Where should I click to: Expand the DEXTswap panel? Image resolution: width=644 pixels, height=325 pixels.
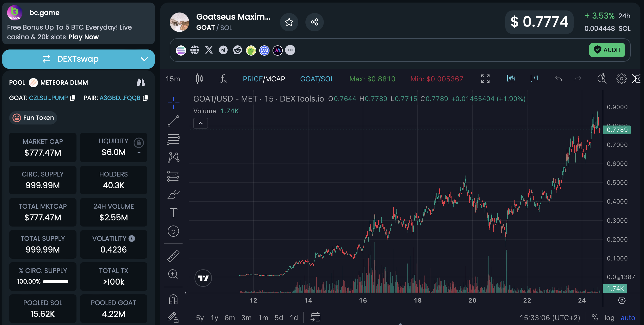79,59
